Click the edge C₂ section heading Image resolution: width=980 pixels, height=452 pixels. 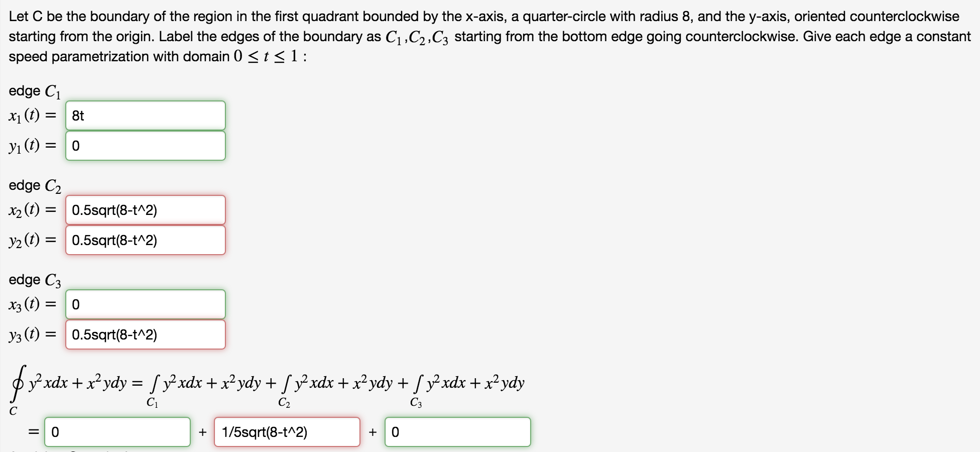point(34,185)
